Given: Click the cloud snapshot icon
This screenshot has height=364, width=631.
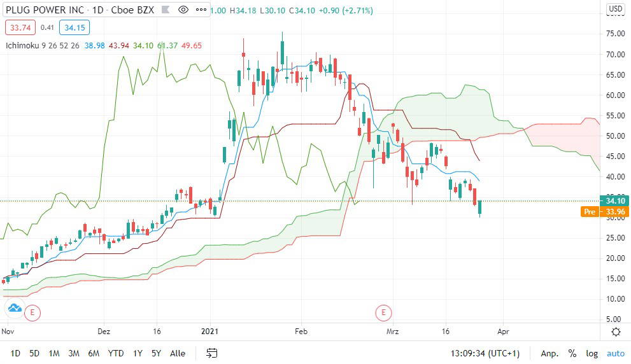Looking at the screenshot, I should tap(15, 309).
